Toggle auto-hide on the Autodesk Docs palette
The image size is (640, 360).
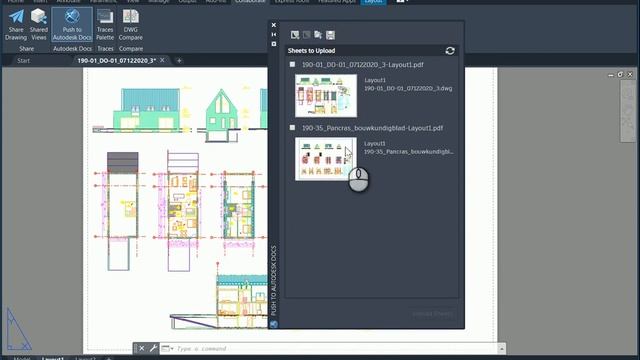(x=273, y=34)
